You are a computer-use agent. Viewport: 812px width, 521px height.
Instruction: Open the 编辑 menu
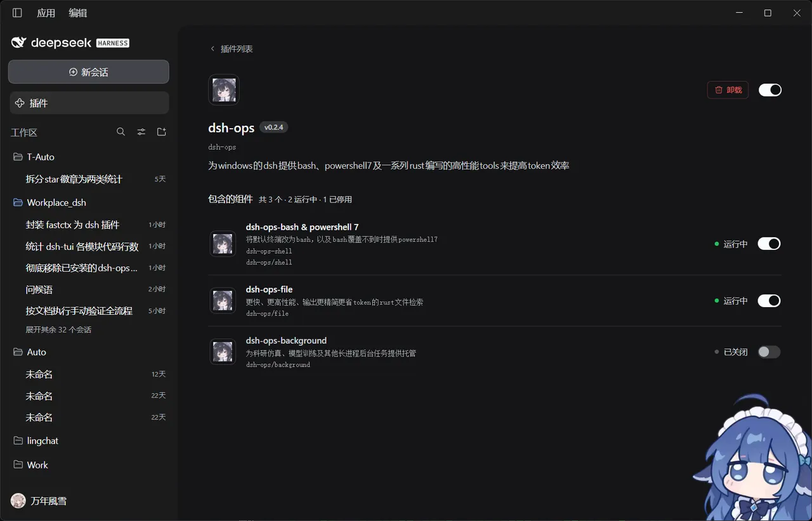78,13
